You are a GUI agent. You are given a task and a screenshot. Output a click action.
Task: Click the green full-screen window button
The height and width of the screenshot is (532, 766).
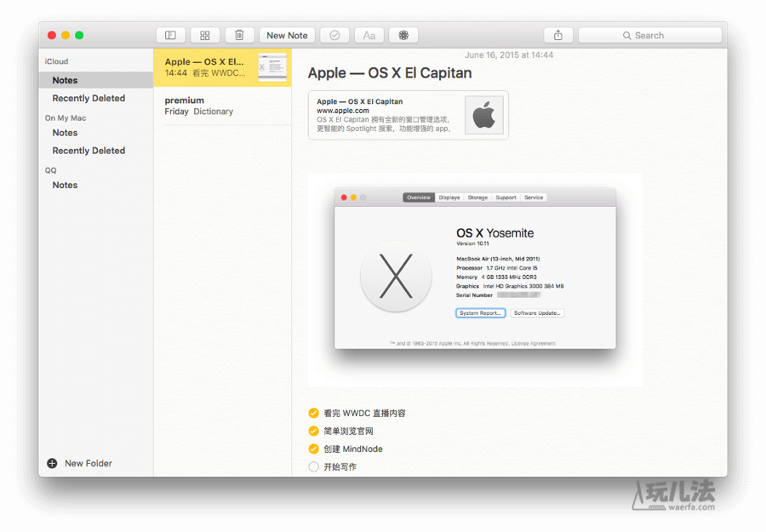click(x=79, y=35)
